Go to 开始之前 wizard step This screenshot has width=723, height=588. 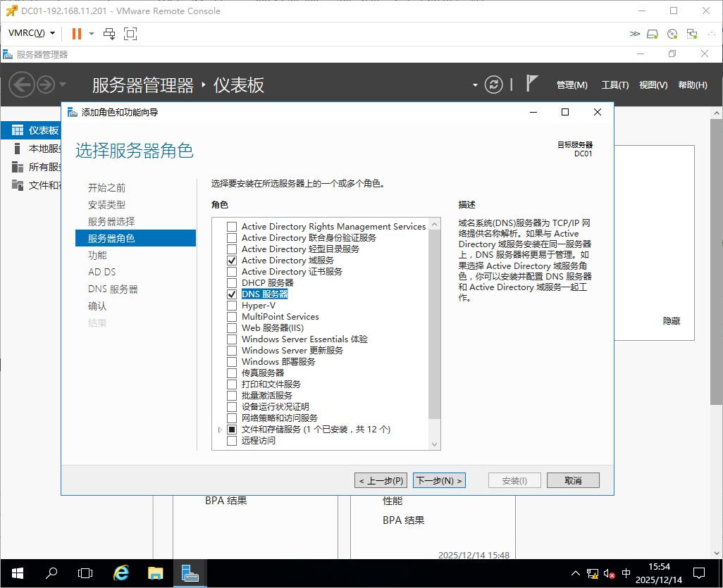pyautogui.click(x=106, y=187)
